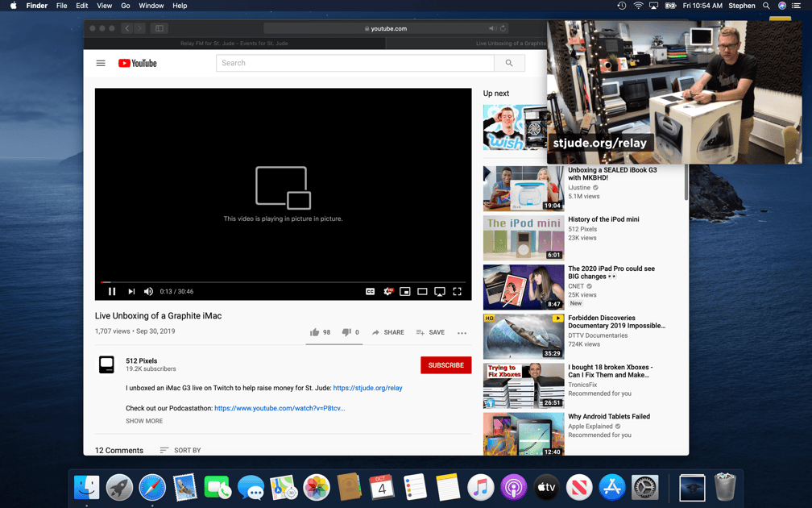Screen dimensions: 812x508
Task: Open The 2020 iPad Pro video title
Action: tap(611, 273)
